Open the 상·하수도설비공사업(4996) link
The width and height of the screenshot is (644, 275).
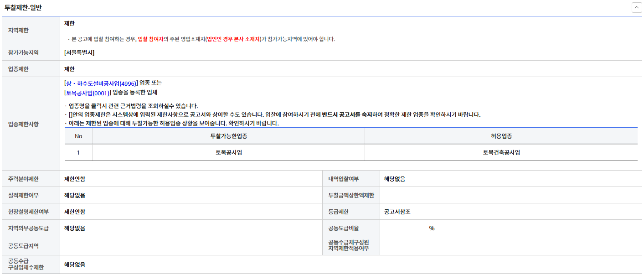101,83
